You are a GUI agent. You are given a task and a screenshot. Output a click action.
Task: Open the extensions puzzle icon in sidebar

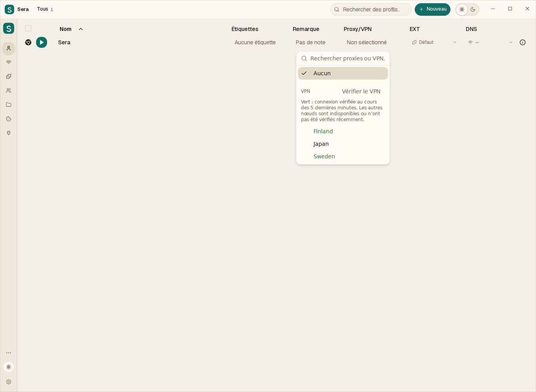coord(9,76)
